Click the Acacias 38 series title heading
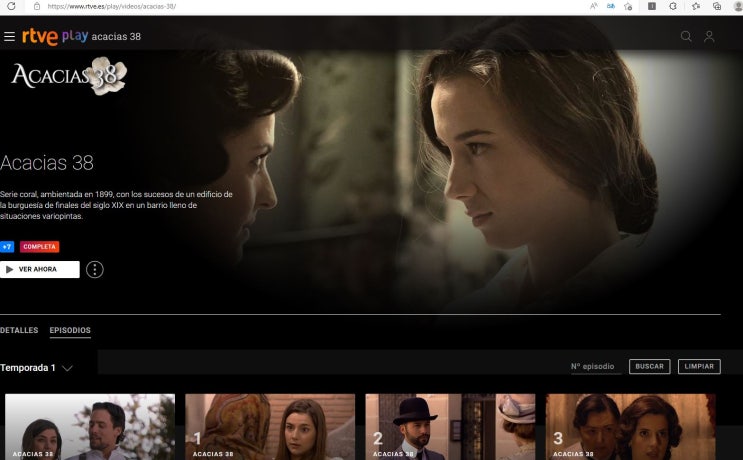 click(x=47, y=163)
